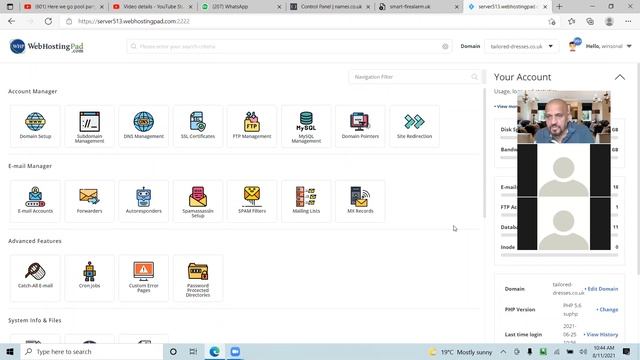Click the taskbar weather widget
640x360 pixels.
[x=460, y=352]
